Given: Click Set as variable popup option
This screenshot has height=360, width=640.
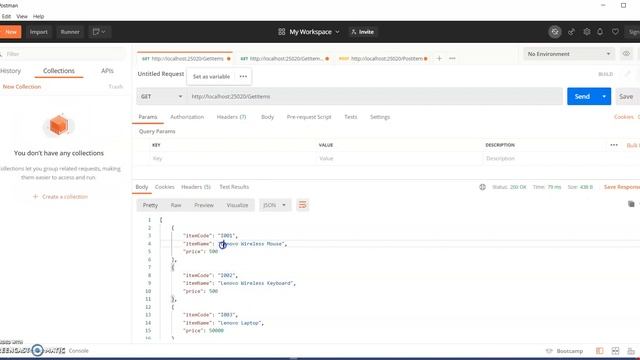Looking at the screenshot, I should pos(211,76).
